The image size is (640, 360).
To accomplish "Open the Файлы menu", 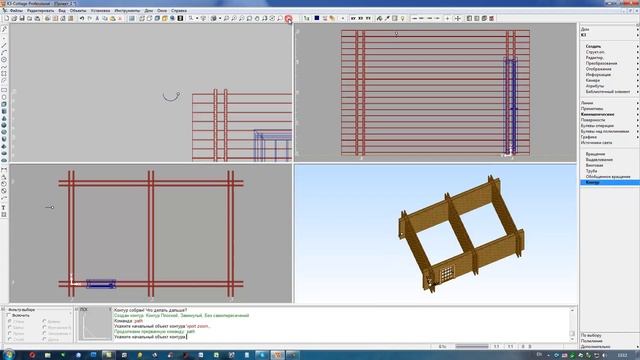I will (x=16, y=11).
